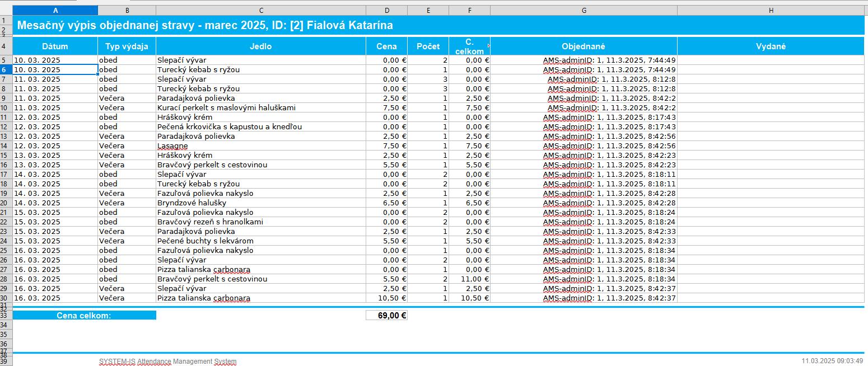The image size is (868, 366).
Task: Click the select-all corner box
Action: point(6,11)
